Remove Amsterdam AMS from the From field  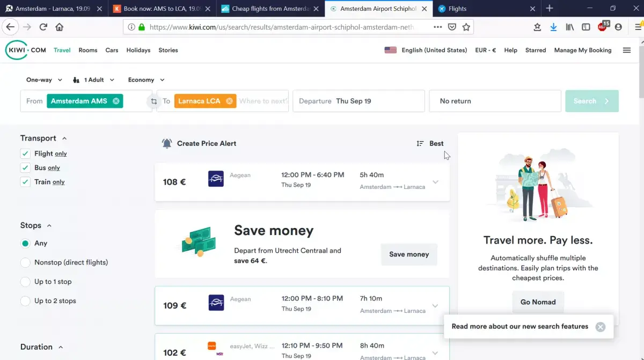pos(116,101)
